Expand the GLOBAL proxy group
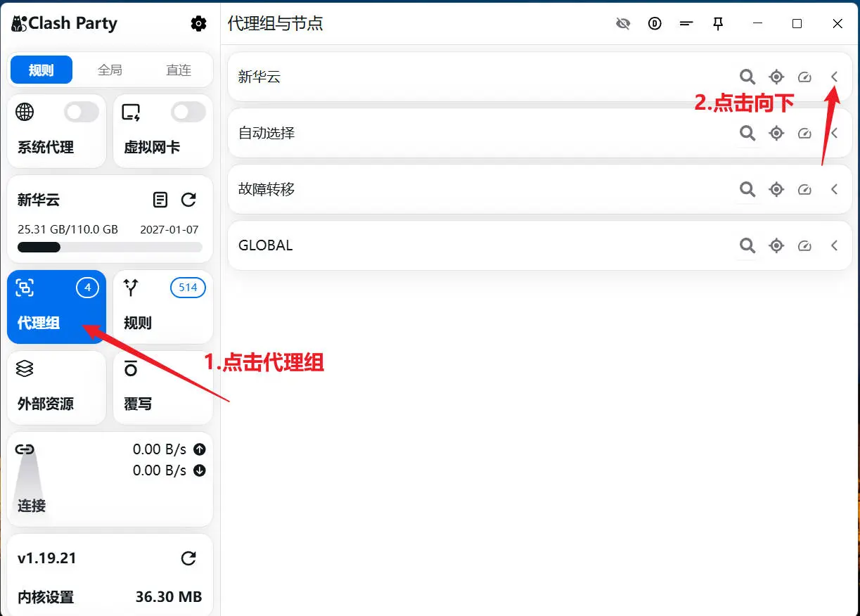Screen dimensions: 860x616 pos(834,245)
